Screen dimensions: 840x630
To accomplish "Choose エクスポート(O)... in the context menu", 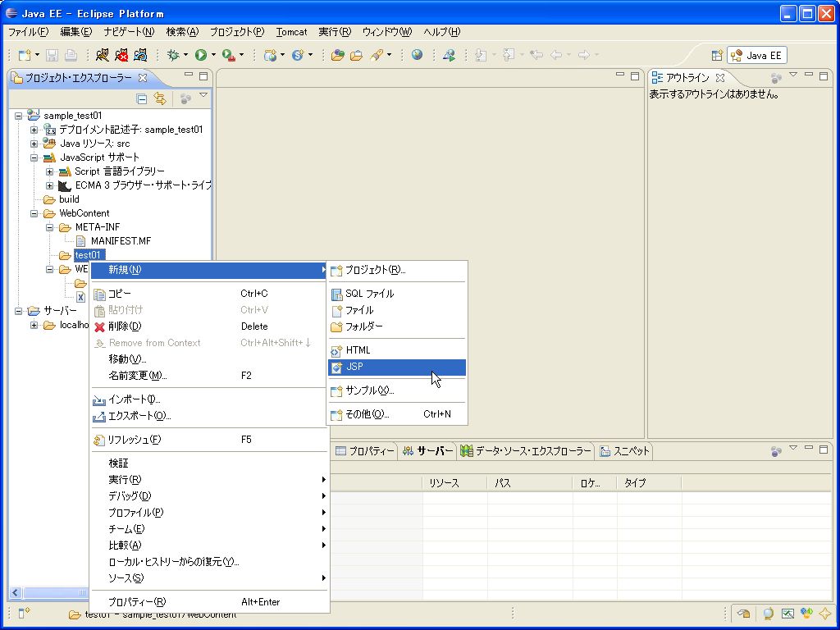I will [x=209, y=416].
